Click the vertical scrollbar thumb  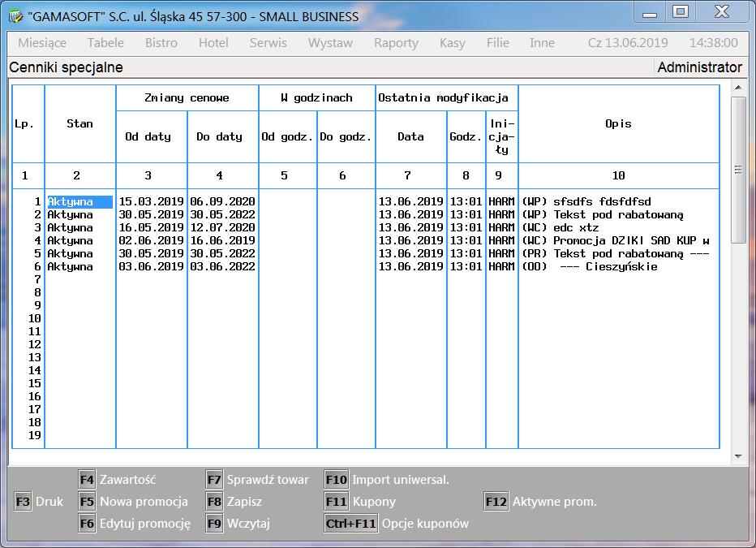coord(738,170)
